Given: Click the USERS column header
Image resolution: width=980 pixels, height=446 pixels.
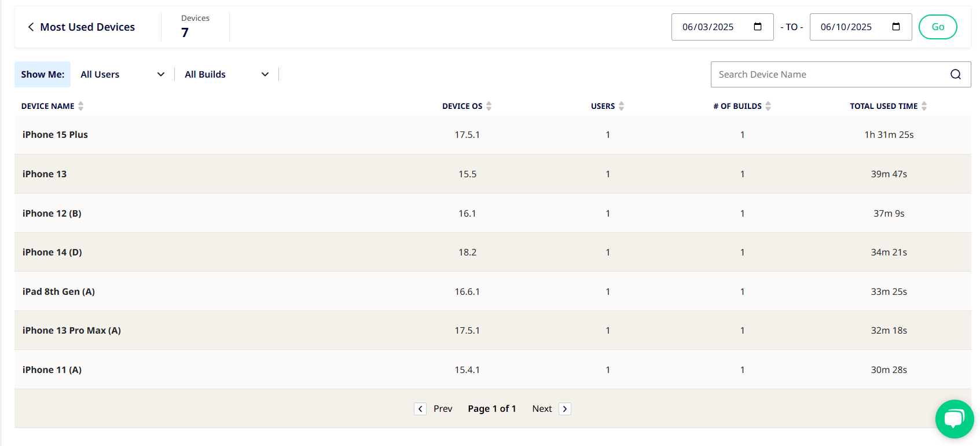Looking at the screenshot, I should pyautogui.click(x=603, y=106).
